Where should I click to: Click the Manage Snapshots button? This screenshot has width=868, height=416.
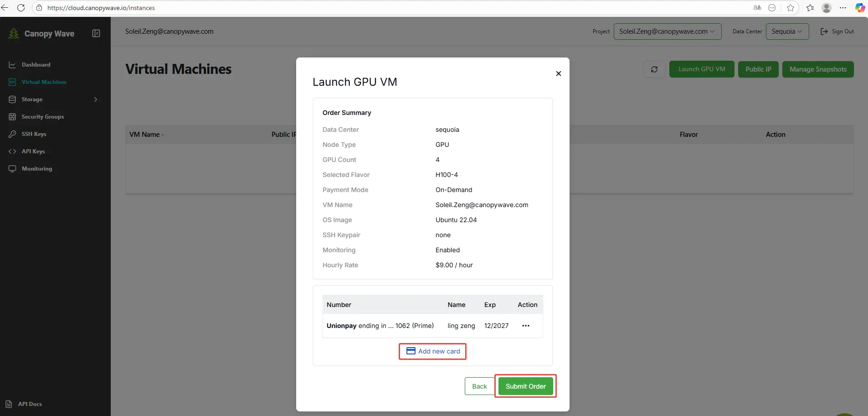817,69
